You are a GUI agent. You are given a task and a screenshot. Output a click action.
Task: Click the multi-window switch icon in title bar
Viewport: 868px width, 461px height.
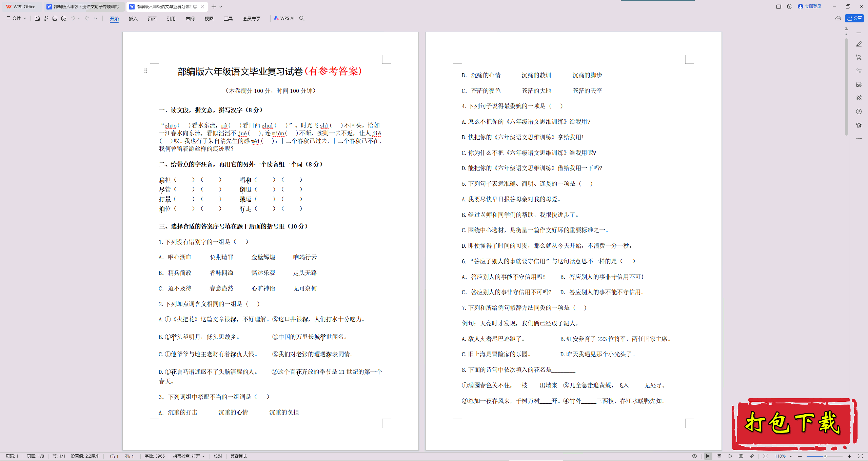tap(778, 6)
